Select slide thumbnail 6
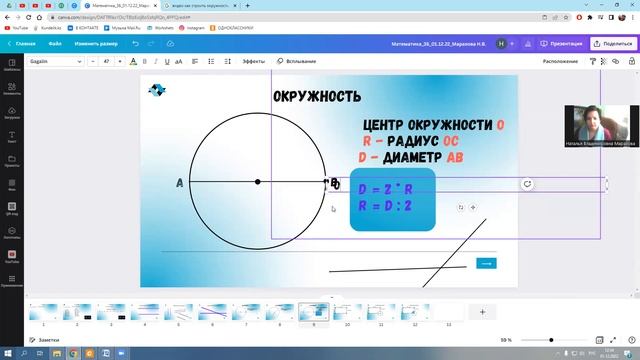Screen dimensions: 640x360 tap(212, 312)
